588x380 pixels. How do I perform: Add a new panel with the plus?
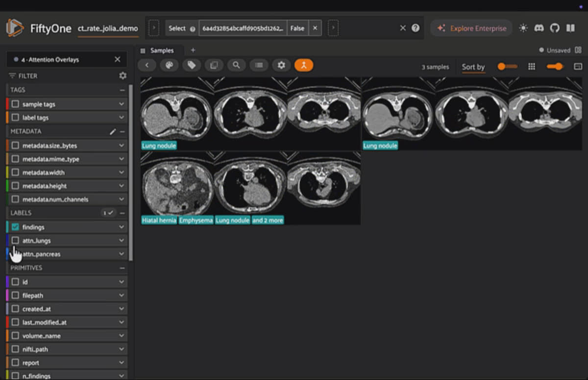(x=193, y=50)
